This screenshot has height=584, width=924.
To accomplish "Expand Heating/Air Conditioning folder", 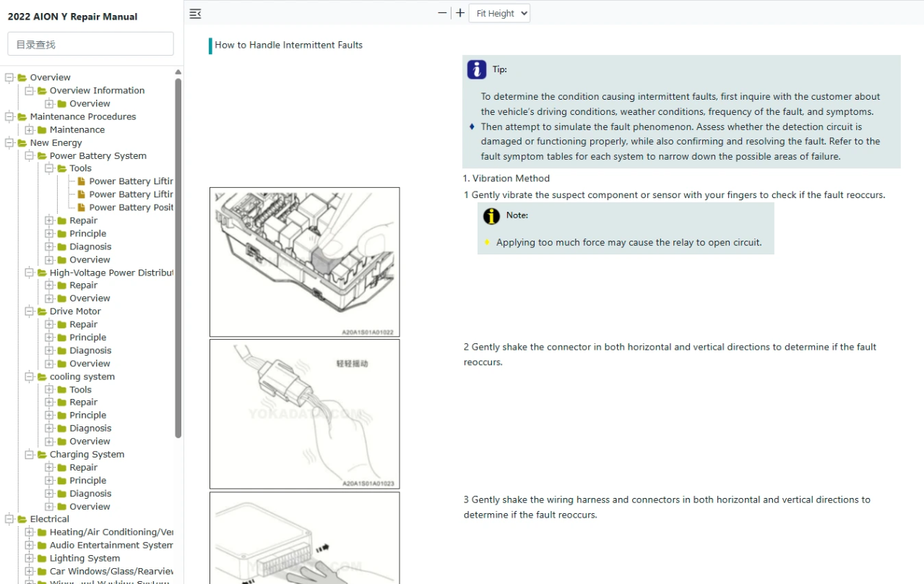I will click(x=30, y=532).
